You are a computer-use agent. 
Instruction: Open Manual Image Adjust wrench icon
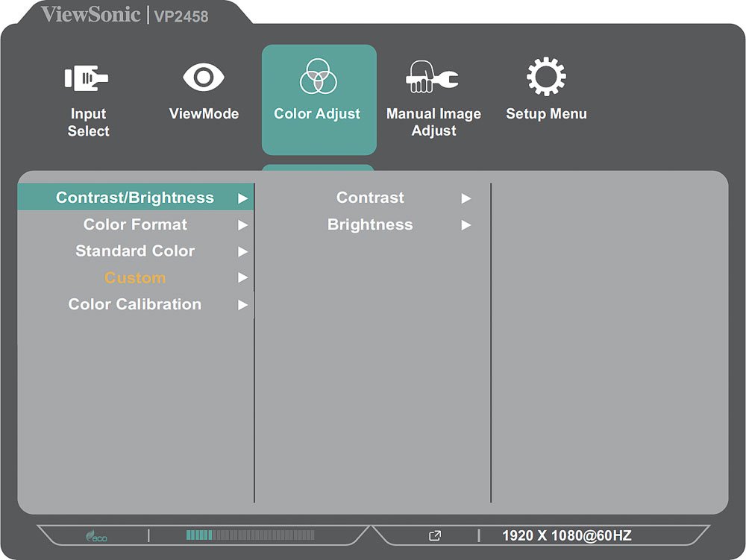pos(433,78)
